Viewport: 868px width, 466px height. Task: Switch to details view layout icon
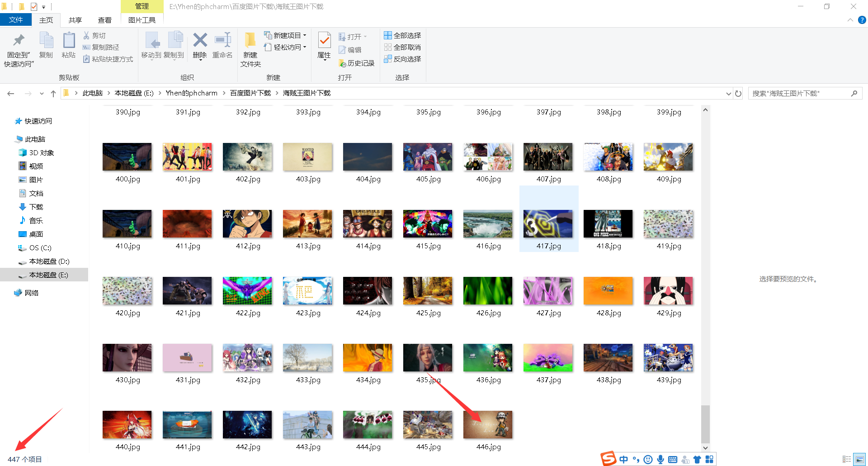(x=847, y=459)
